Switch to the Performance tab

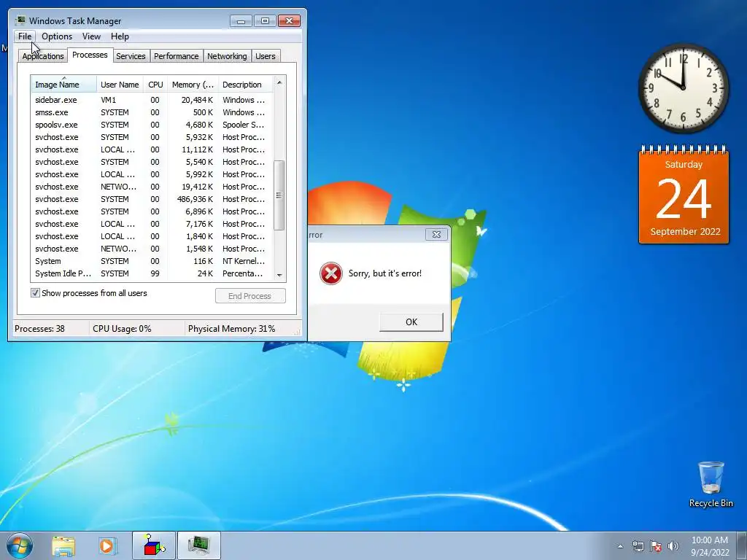177,56
